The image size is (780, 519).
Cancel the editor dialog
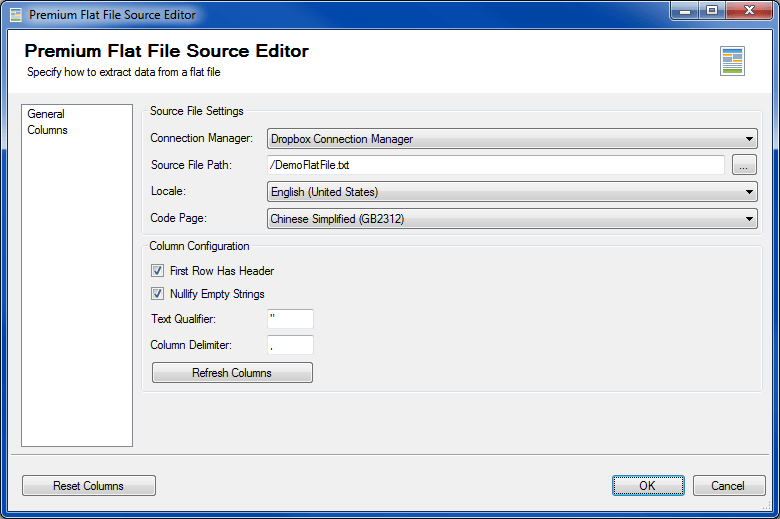729,486
